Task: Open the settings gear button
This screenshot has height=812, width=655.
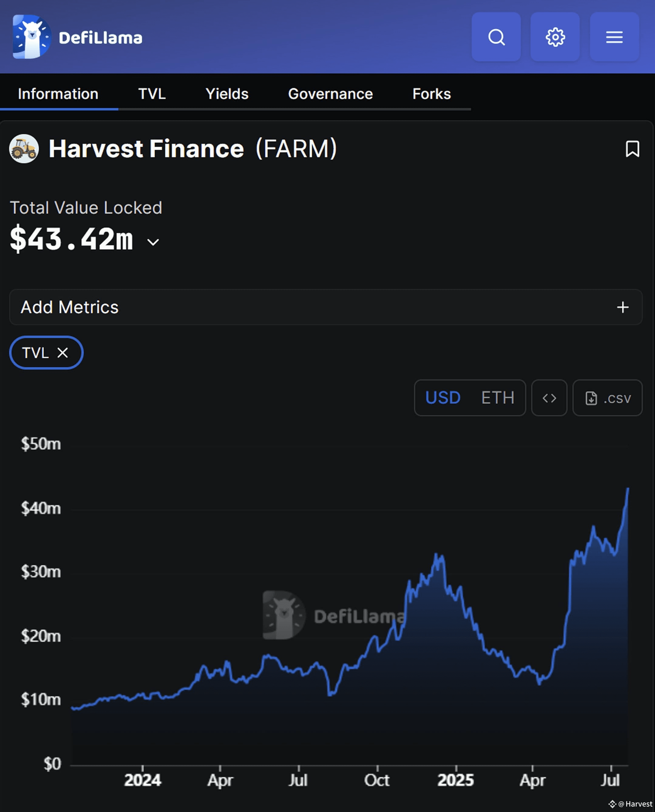Action: coord(555,37)
